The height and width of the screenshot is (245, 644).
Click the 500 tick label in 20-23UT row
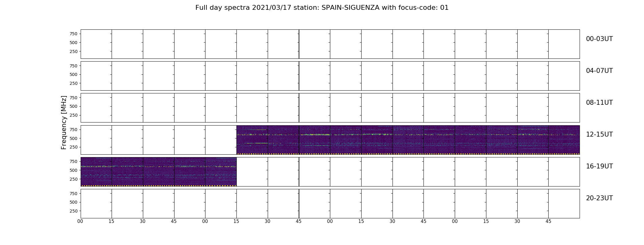(x=74, y=202)
